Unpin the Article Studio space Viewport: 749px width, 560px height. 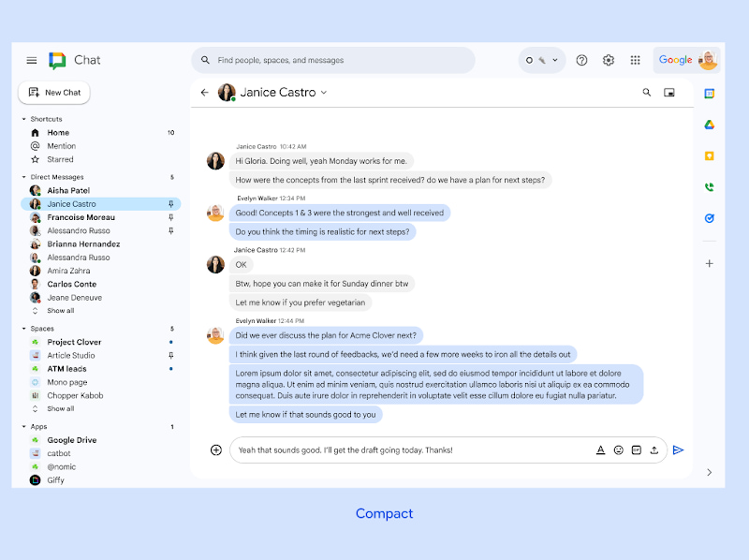point(169,355)
